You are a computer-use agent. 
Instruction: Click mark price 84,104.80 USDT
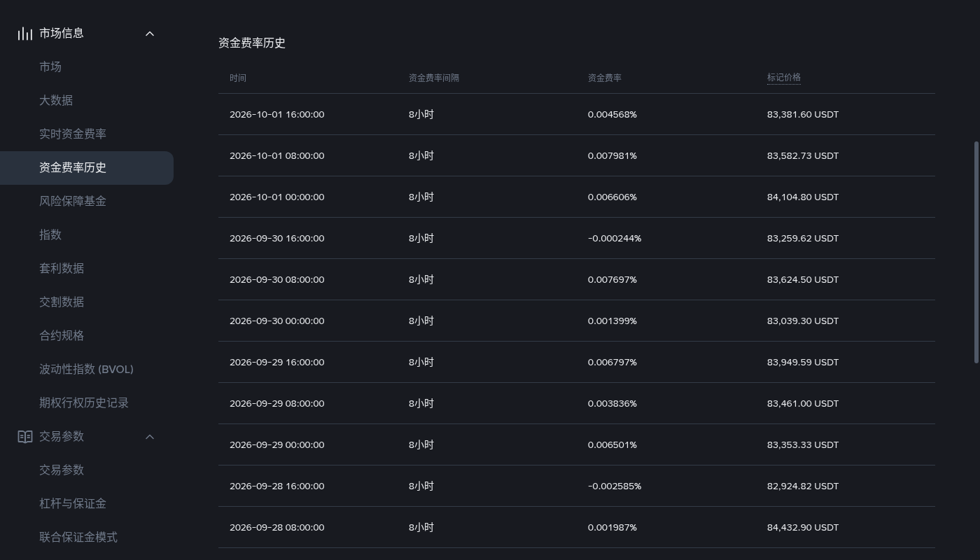pos(803,197)
